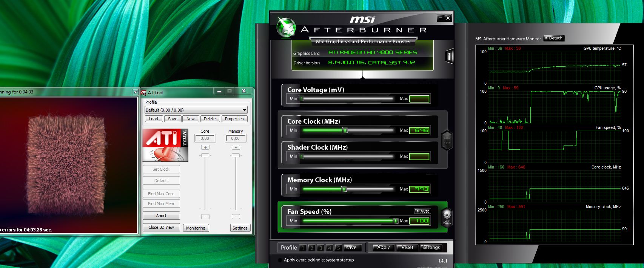Click the MSI Afterburner dragon logo
Image resolution: width=644 pixels, height=268 pixels.
(x=286, y=28)
